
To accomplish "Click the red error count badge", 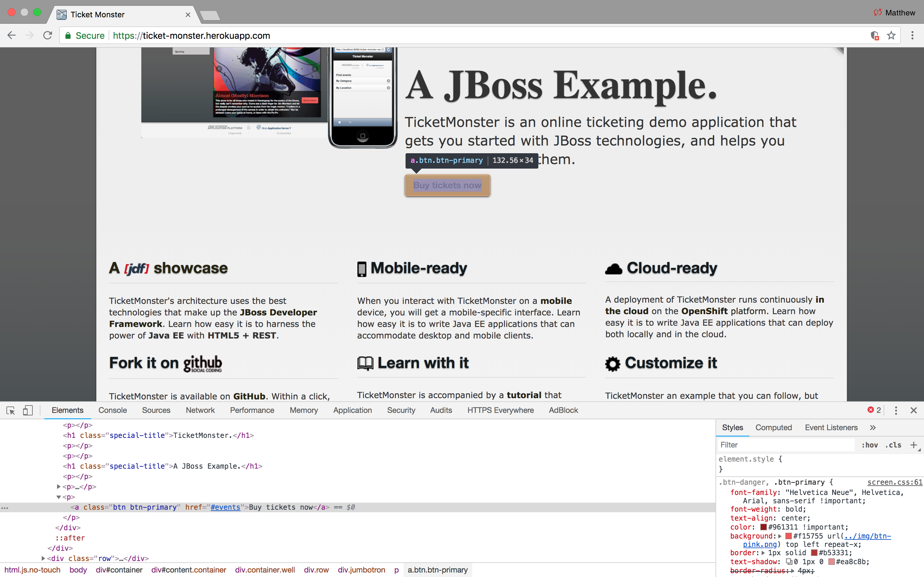I will pos(874,410).
